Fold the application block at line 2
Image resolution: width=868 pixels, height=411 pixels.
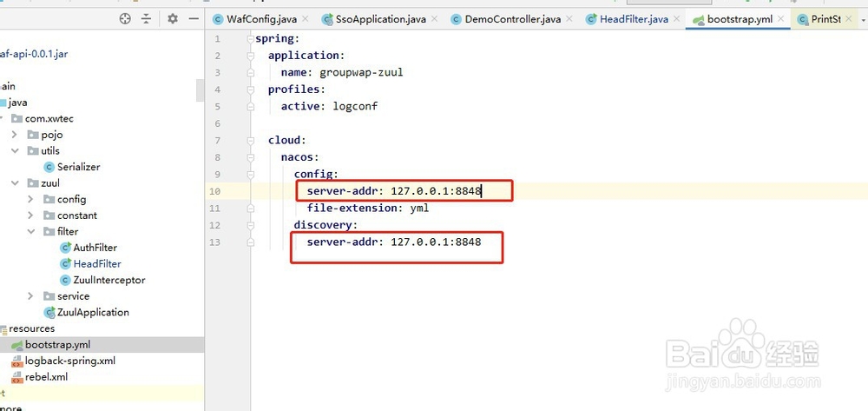251,56
